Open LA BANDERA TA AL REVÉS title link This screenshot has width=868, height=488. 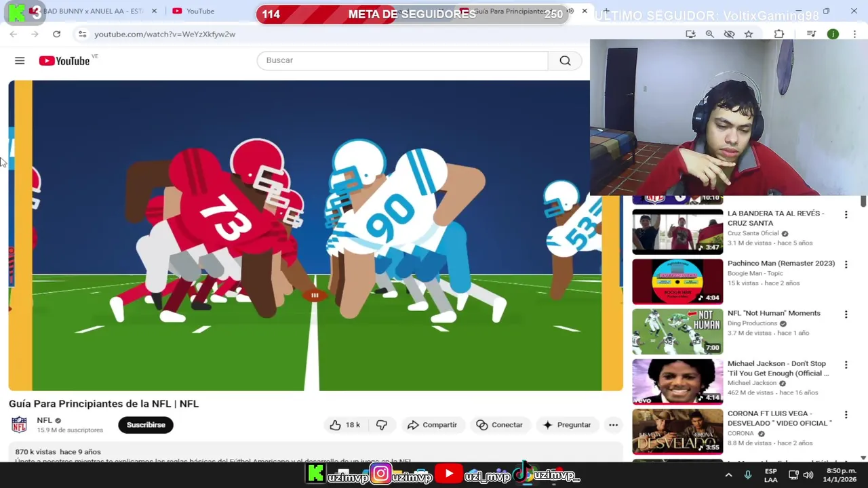click(x=776, y=218)
